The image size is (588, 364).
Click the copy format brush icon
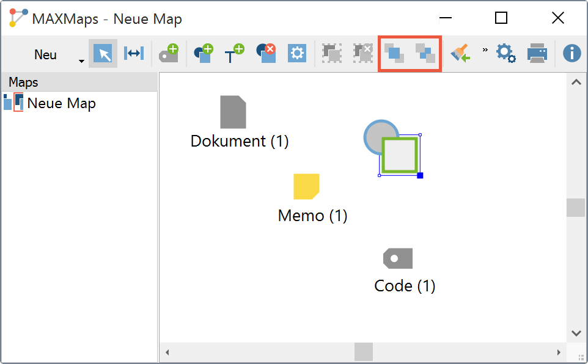460,53
